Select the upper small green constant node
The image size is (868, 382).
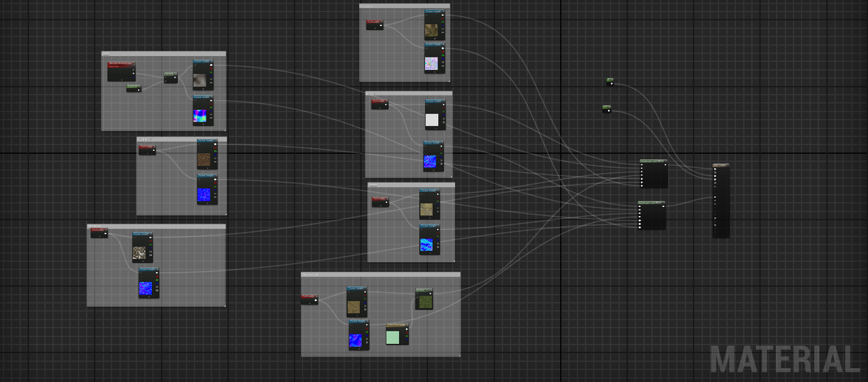[x=610, y=82]
